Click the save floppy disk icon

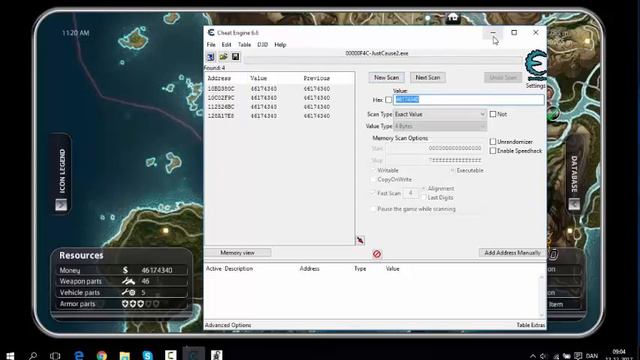[236, 57]
